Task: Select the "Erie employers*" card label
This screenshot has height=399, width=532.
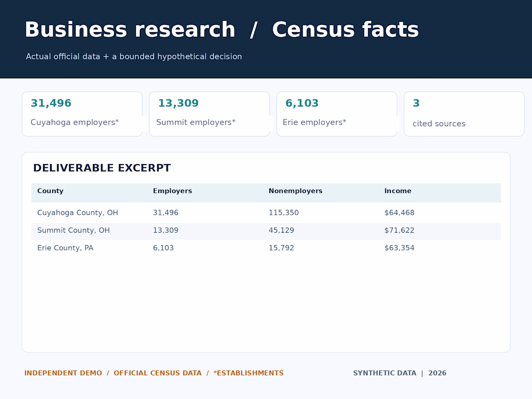Action: 314,122
